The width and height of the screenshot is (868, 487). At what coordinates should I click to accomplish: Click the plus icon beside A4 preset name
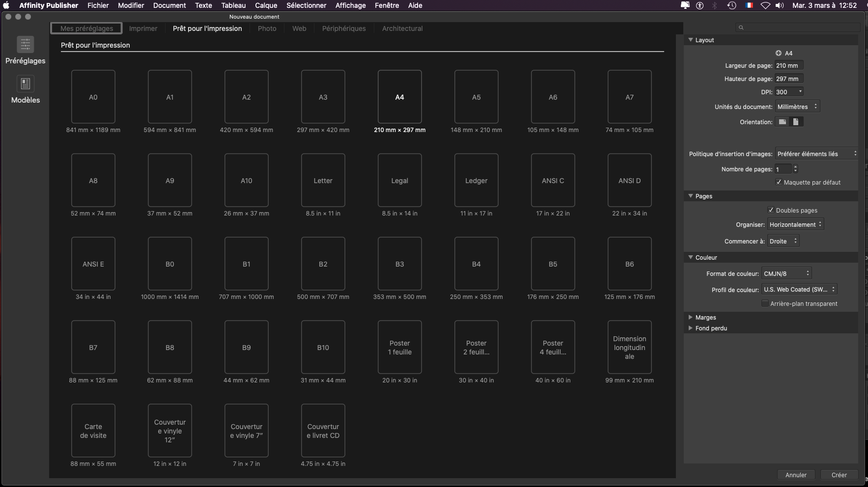click(x=779, y=53)
